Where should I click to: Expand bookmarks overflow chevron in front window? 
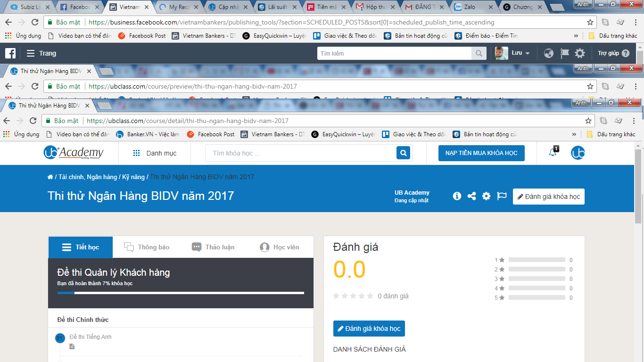(574, 134)
